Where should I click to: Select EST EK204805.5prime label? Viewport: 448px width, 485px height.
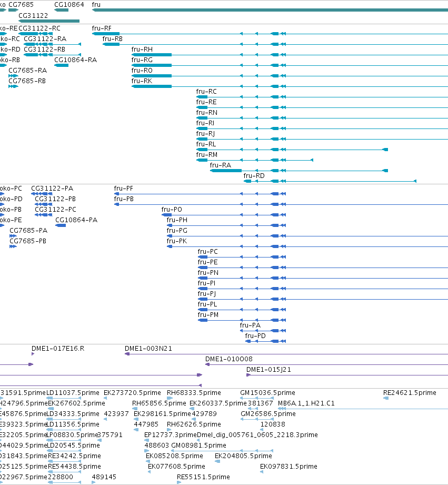(243, 456)
